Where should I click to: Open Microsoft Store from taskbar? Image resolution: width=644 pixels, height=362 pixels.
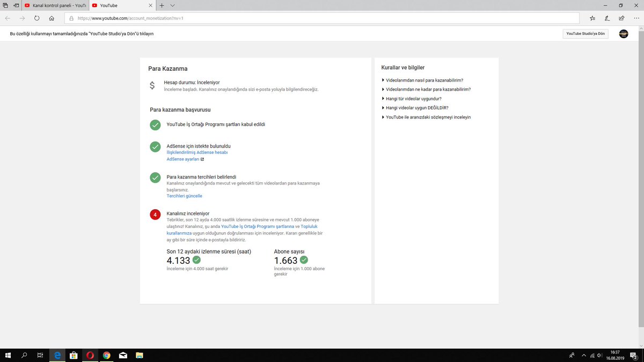(74, 355)
